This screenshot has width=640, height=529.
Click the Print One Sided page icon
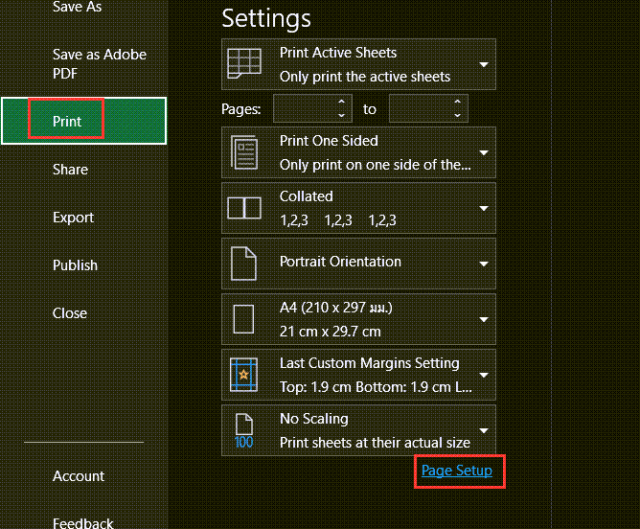[x=244, y=152]
